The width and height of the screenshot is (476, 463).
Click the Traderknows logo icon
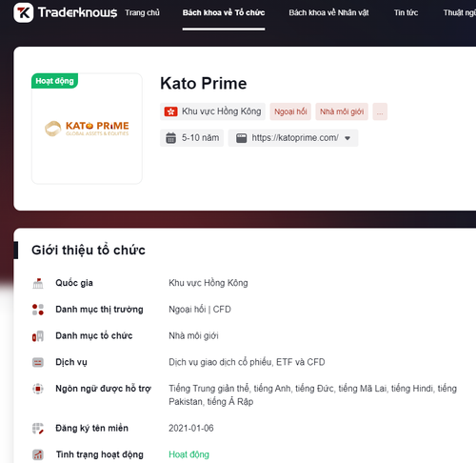coord(23,12)
